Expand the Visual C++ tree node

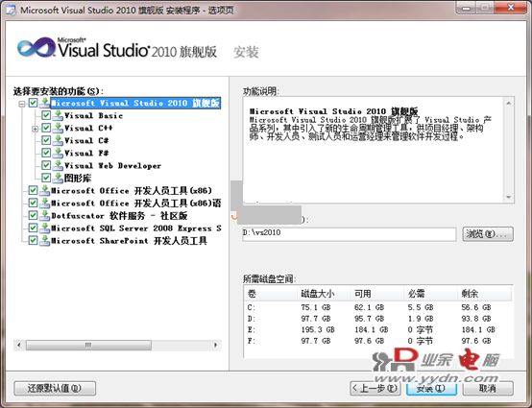35,129
